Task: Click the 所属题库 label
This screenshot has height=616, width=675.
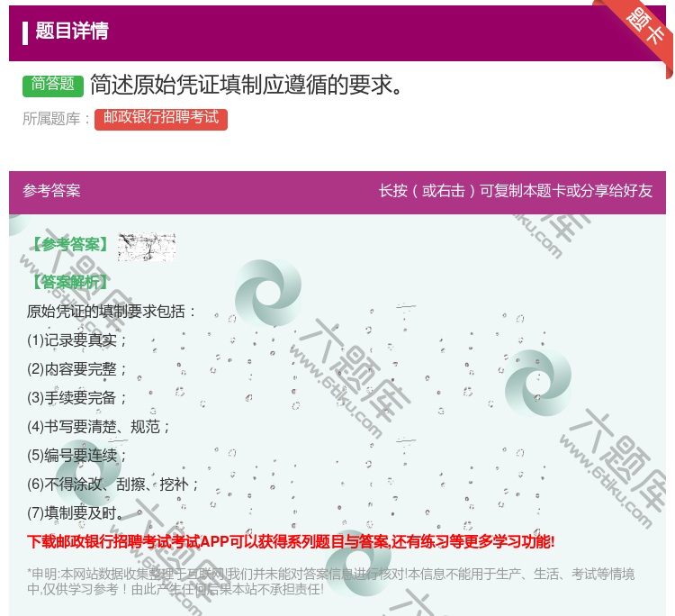Action: [x=56, y=119]
